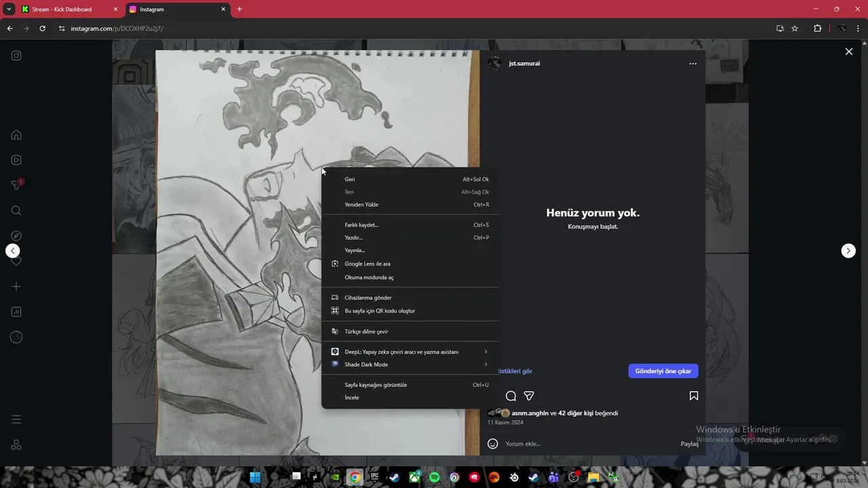View site information next to the URL

pos(62,28)
